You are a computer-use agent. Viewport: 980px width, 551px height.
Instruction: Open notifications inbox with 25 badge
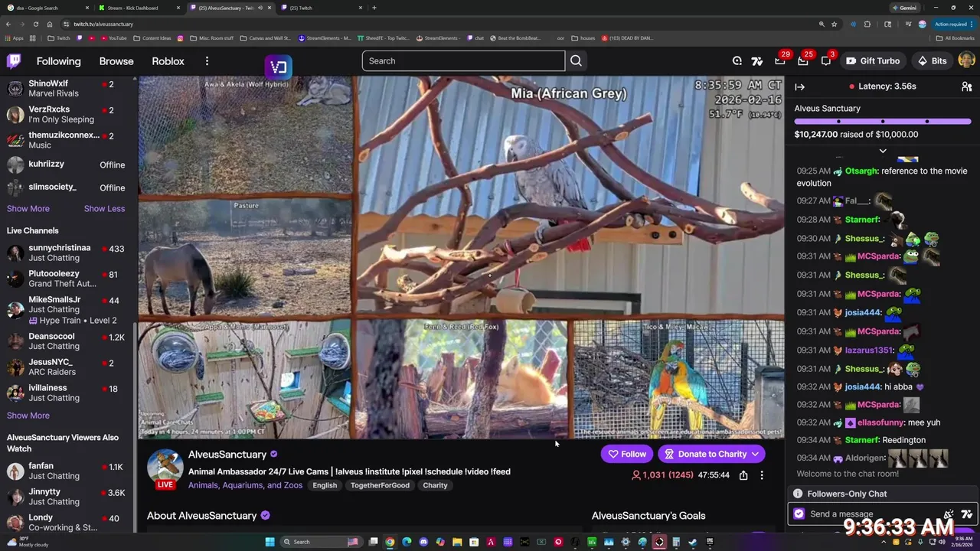pyautogui.click(x=803, y=61)
